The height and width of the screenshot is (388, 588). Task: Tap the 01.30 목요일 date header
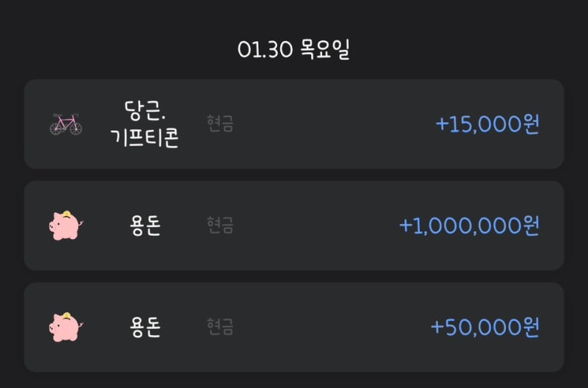pyautogui.click(x=294, y=50)
